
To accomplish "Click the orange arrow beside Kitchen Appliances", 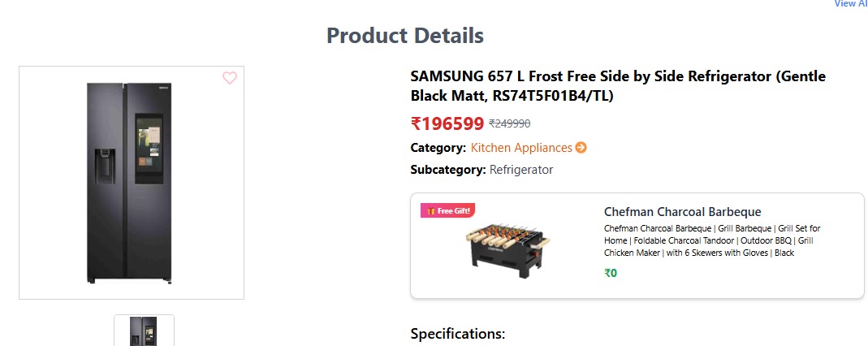I will 581,148.
